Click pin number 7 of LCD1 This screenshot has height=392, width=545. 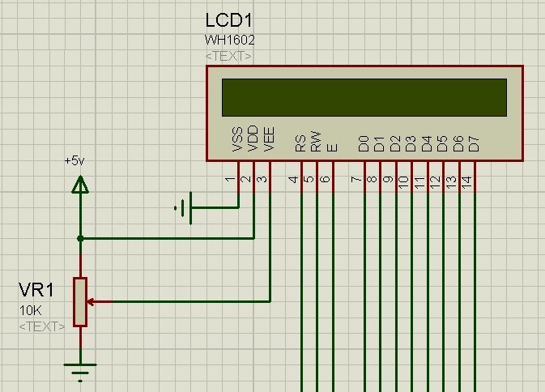pyautogui.click(x=356, y=179)
